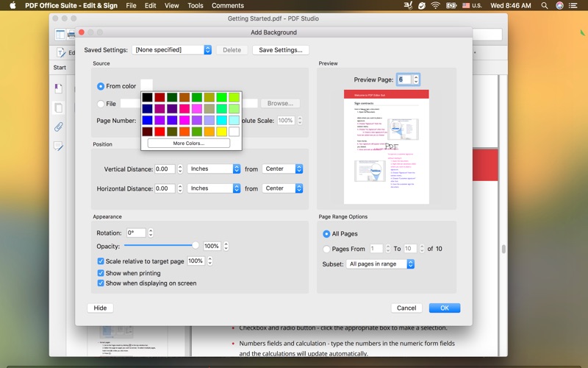Click the panel layout icon in PDF Studio toolbar
This screenshot has height=368, width=588.
60,35
